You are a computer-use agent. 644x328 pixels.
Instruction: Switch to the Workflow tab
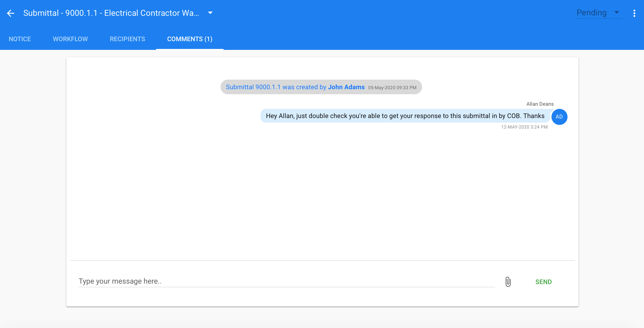(70, 39)
